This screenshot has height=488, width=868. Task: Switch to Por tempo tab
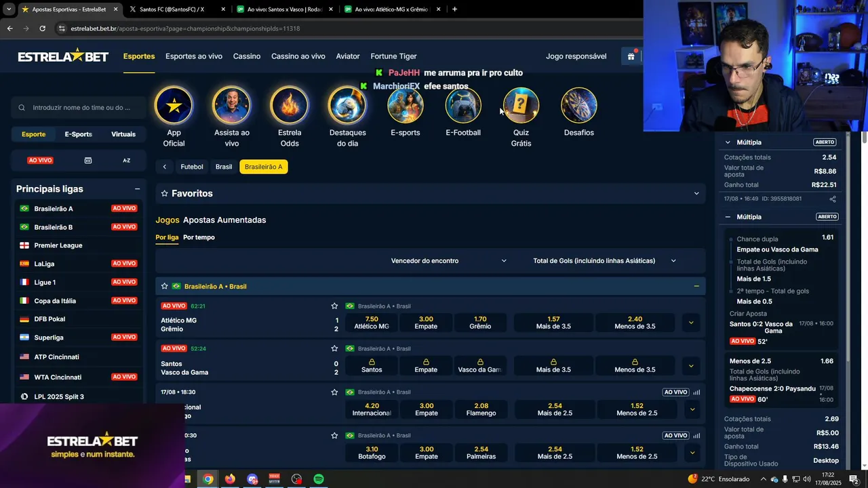[x=199, y=237]
